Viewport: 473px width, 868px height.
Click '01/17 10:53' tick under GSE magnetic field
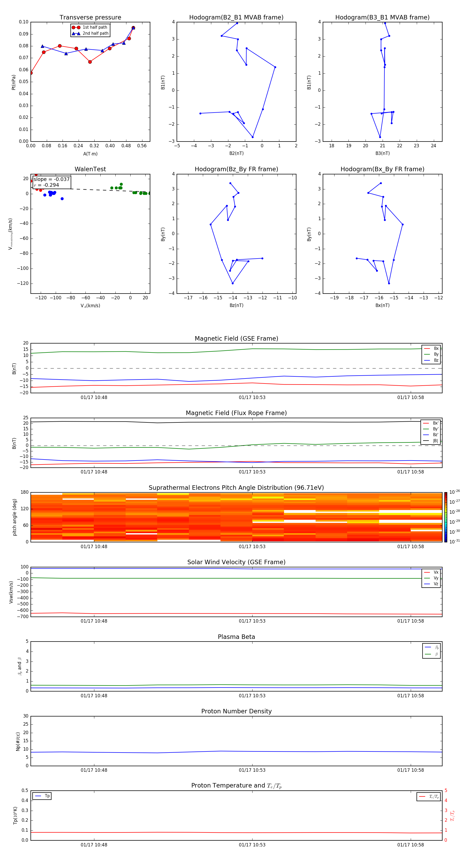[x=252, y=398]
